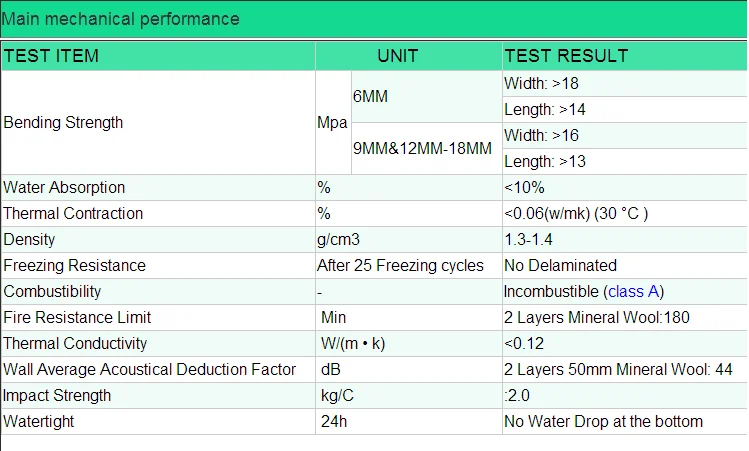
Task: Click the Freezing Resistance row label
Action: [x=75, y=266]
